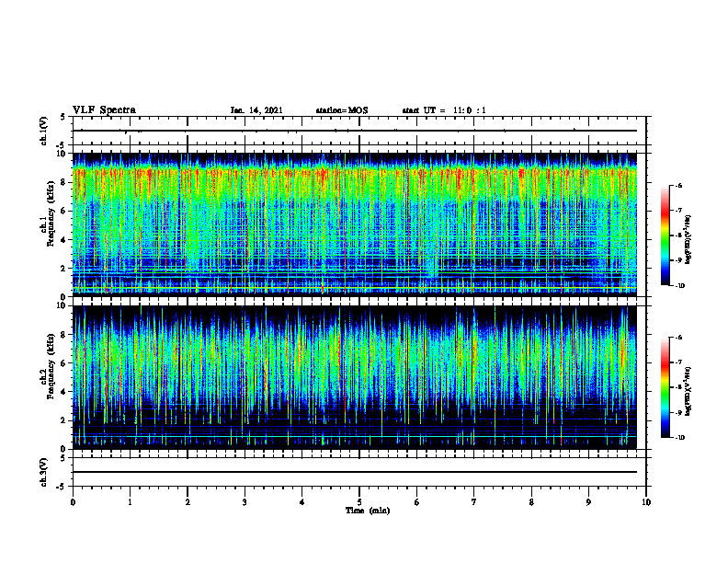Click time axis tick label "5"
This screenshot has width=728, height=563.
(359, 502)
